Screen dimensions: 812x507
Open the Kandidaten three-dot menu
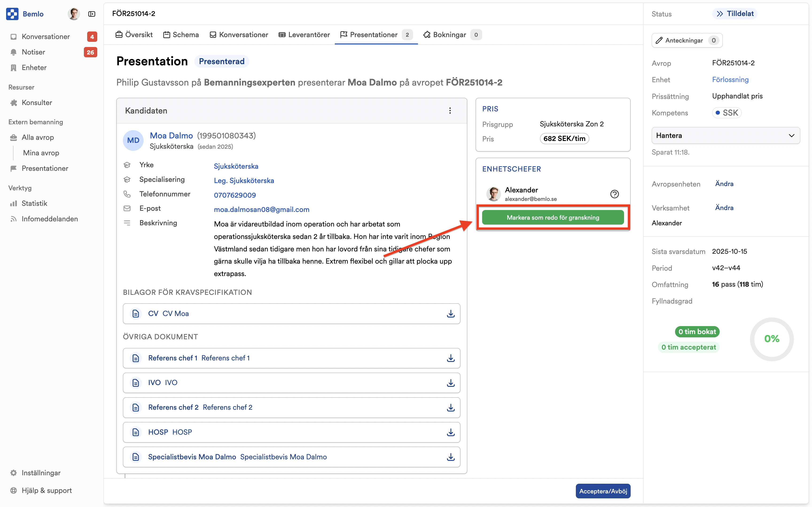tap(450, 111)
